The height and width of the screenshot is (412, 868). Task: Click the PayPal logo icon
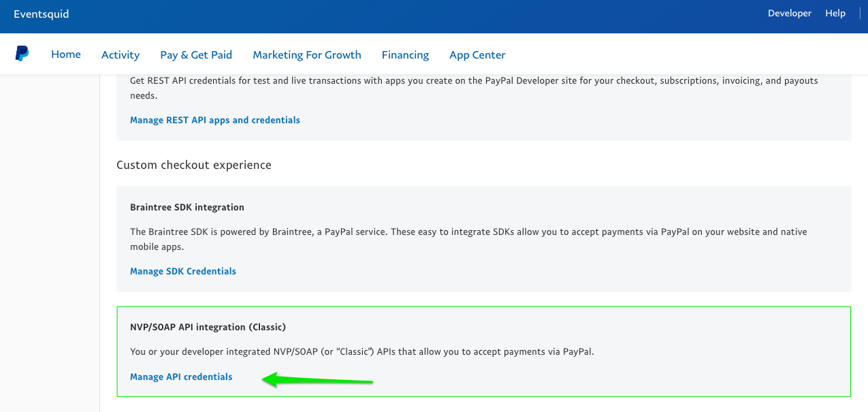coord(22,54)
